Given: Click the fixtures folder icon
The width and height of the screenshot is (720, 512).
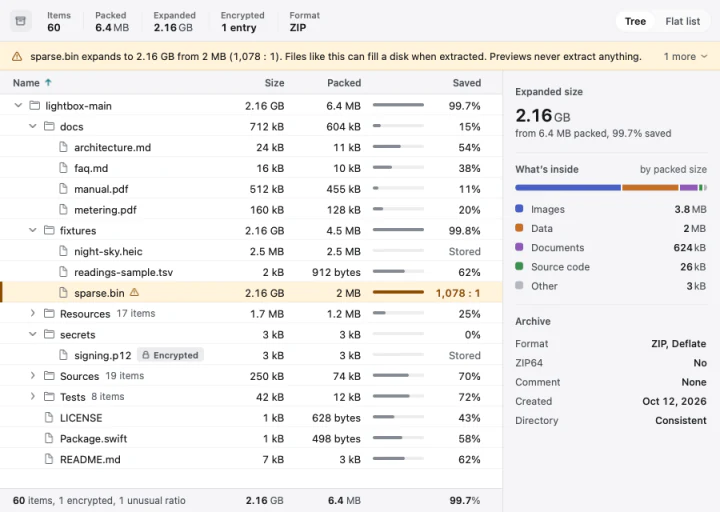Looking at the screenshot, I should tap(49, 230).
